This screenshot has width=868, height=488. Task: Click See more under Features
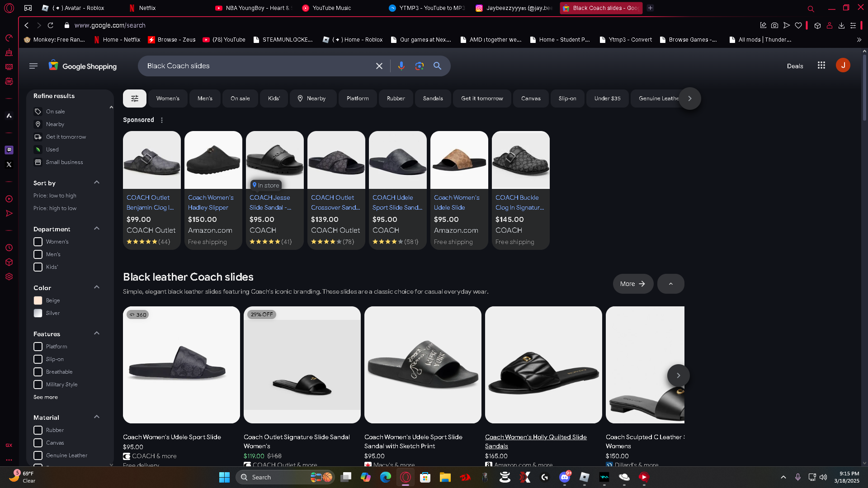[x=46, y=397]
